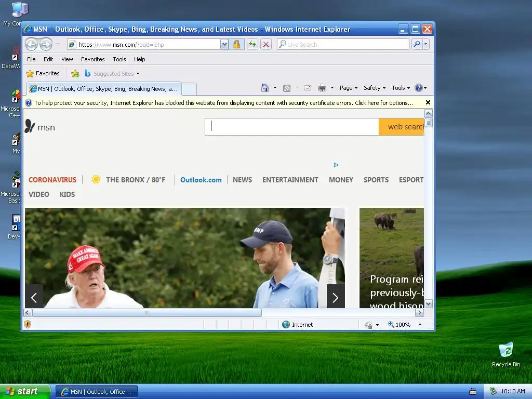The width and height of the screenshot is (532, 399).
Task: Go to the KIDS section
Action: pos(67,194)
